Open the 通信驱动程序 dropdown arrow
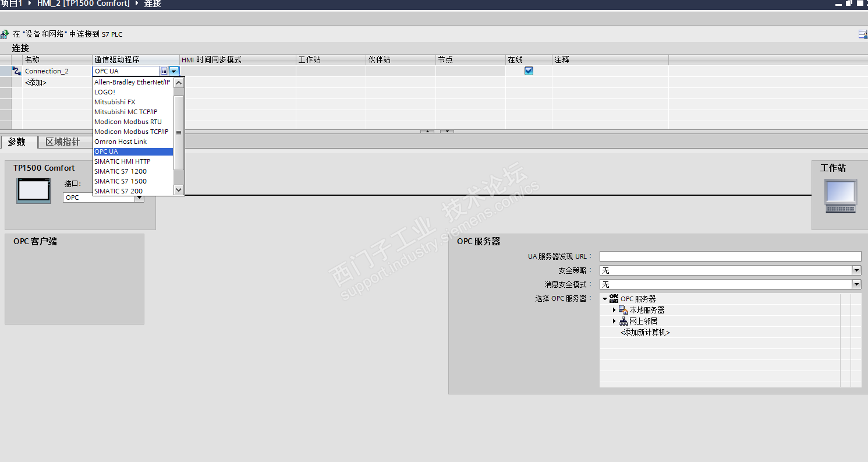868x462 pixels. pos(174,71)
